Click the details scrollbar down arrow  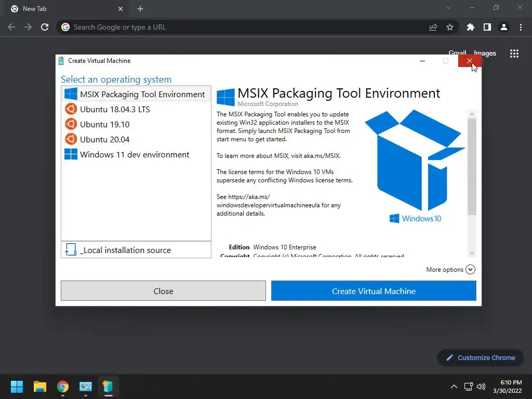(472, 253)
